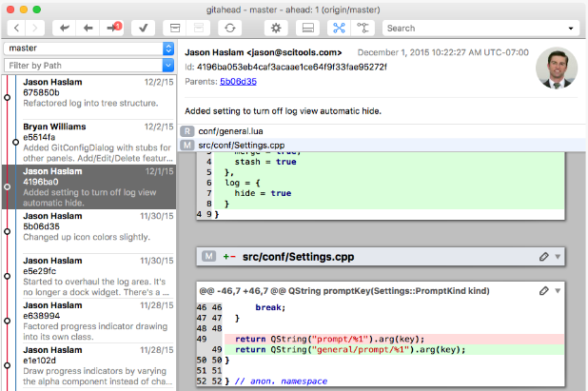
Task: Toggle the blue tree view mode button
Action: point(339,28)
